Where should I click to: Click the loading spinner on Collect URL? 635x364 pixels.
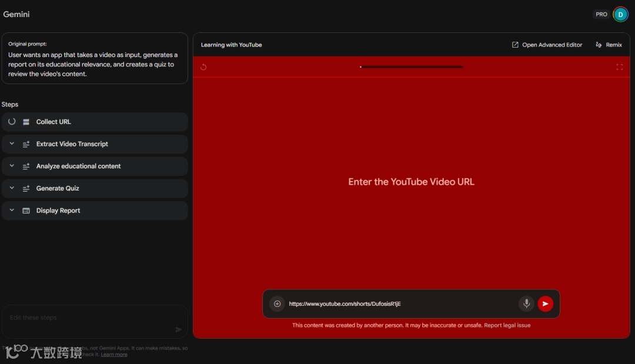(x=12, y=122)
